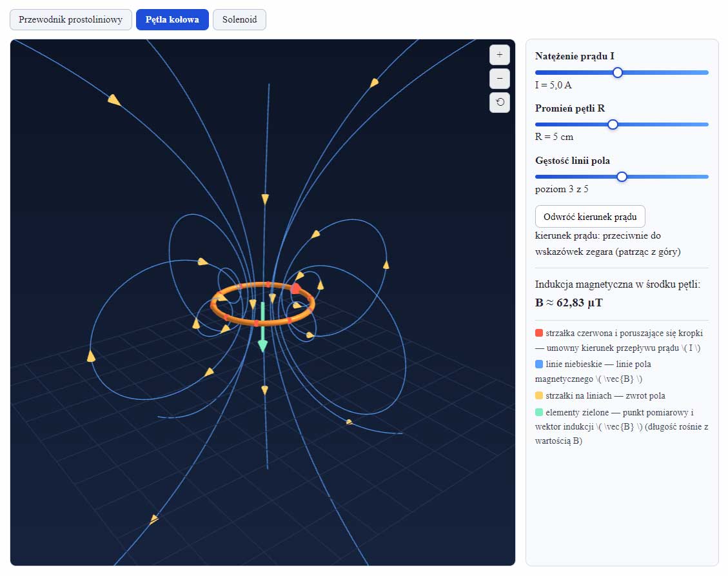728x576 pixels.
Task: Switch to Przewodnik prostoliniowy tab
Action: point(70,19)
